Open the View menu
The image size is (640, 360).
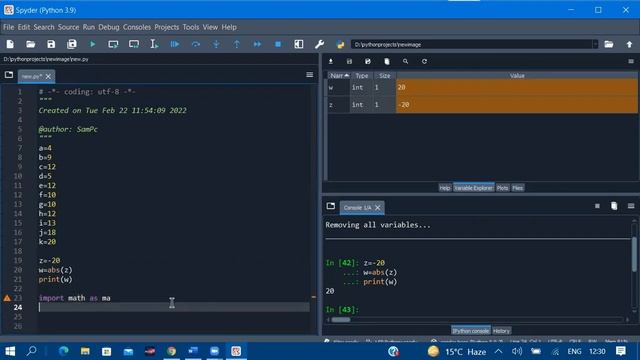(210, 27)
